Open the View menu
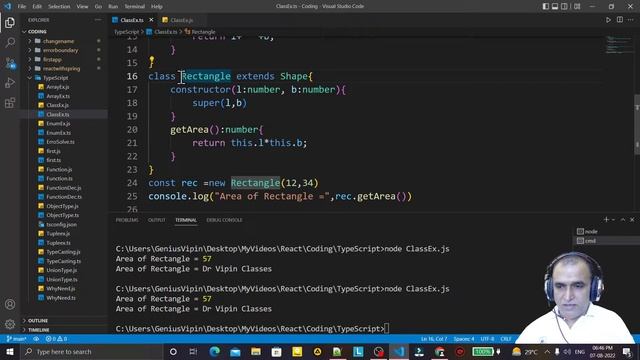This screenshot has height=360, width=640. 82,7
